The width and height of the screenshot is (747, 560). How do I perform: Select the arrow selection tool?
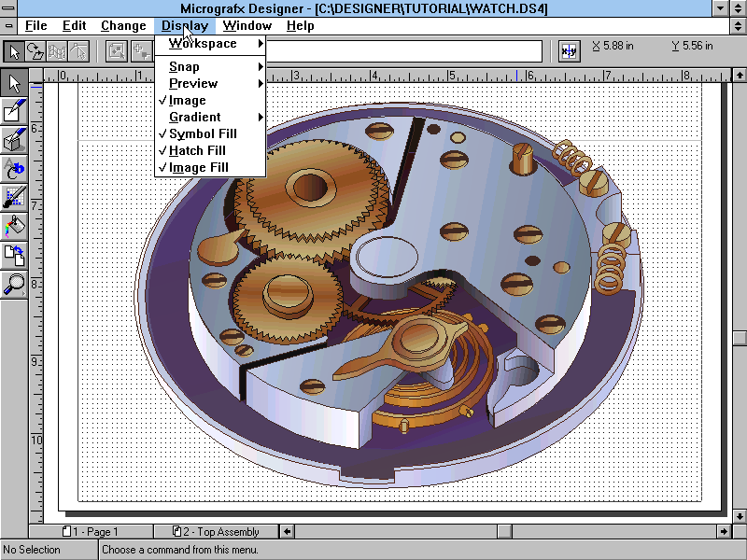(x=12, y=82)
